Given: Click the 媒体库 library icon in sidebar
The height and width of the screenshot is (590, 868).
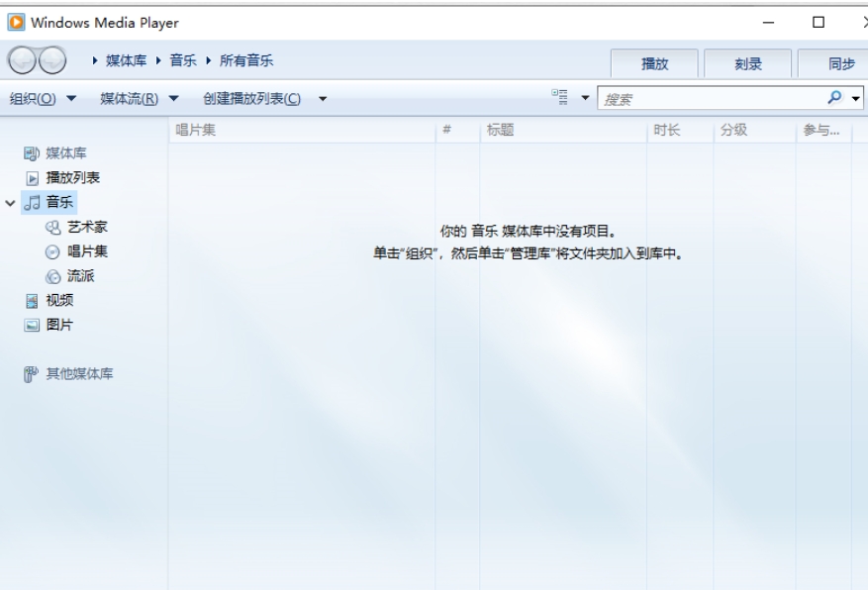Looking at the screenshot, I should click(x=32, y=153).
